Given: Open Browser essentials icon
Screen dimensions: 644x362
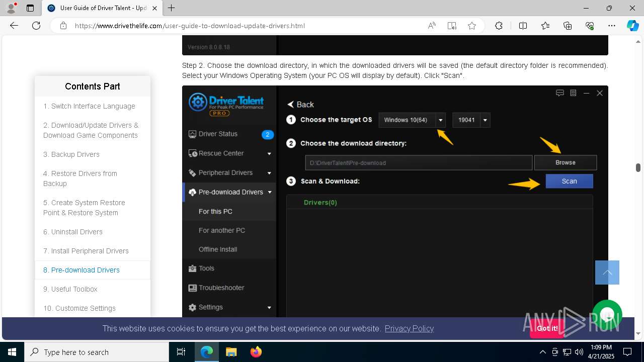Looking at the screenshot, I should tap(590, 26).
